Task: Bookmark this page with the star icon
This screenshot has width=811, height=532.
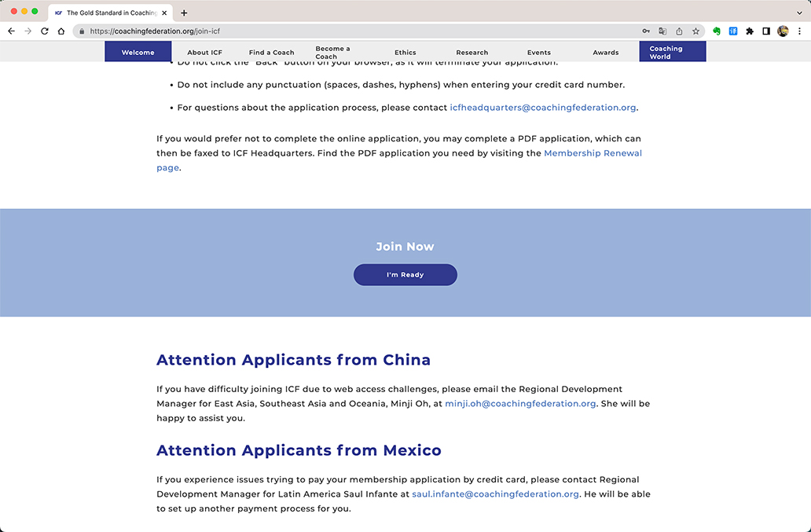Action: pos(695,31)
